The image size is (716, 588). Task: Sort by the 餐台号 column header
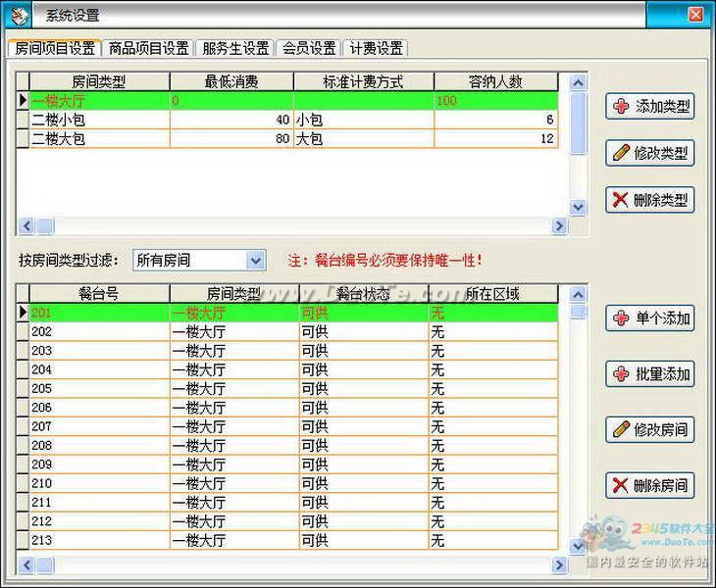click(98, 294)
